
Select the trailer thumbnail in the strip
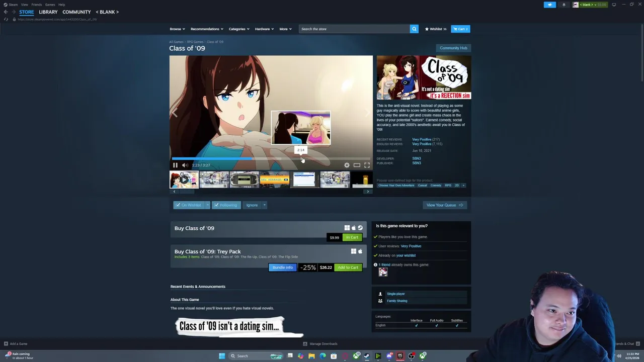pyautogui.click(x=184, y=179)
